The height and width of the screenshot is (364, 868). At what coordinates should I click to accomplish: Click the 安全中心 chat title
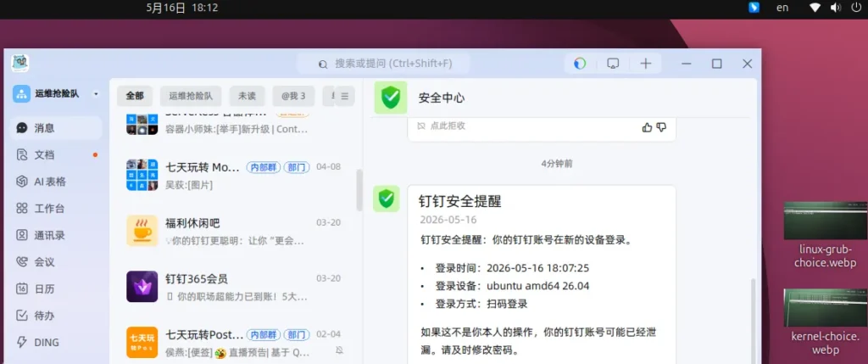point(441,98)
